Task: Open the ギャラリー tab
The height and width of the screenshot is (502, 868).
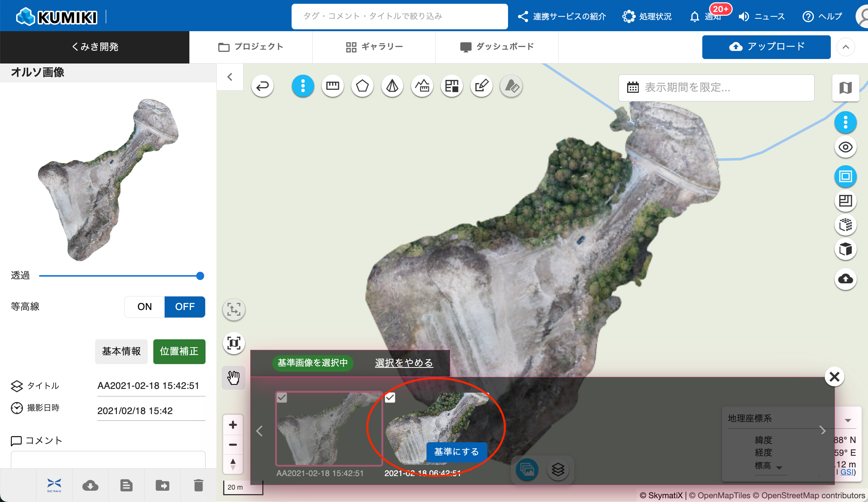Action: tap(374, 47)
